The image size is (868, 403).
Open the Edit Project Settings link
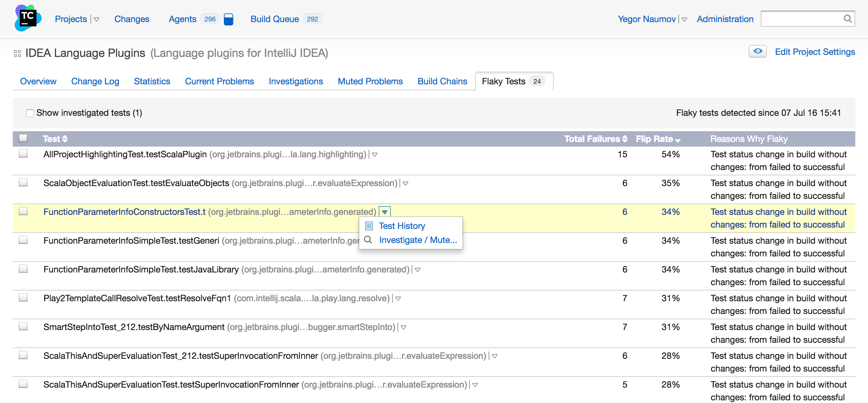click(x=814, y=52)
